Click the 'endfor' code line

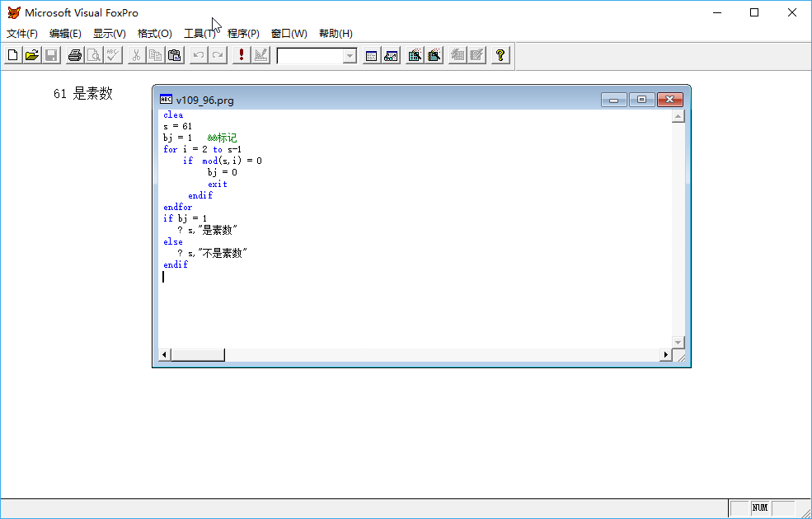pyautogui.click(x=177, y=207)
